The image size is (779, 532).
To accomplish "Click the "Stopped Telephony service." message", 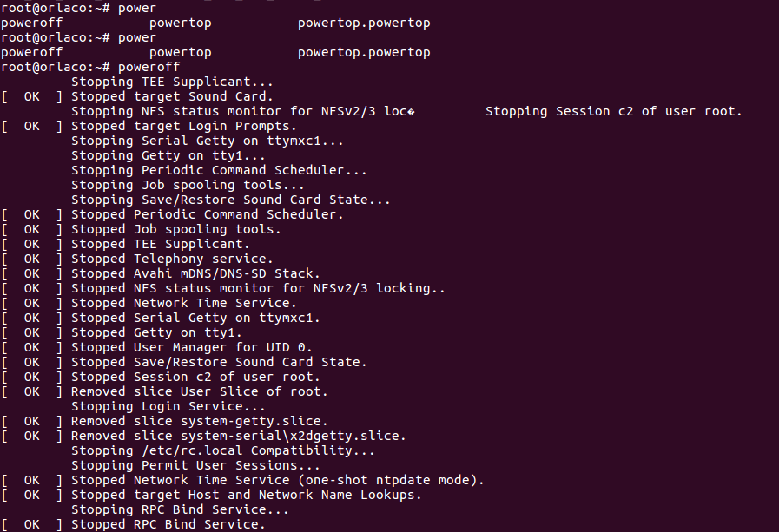I will click(172, 259).
